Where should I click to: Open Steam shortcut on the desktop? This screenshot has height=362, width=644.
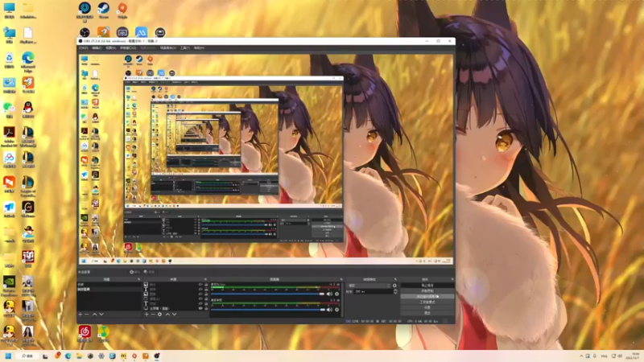click(104, 10)
